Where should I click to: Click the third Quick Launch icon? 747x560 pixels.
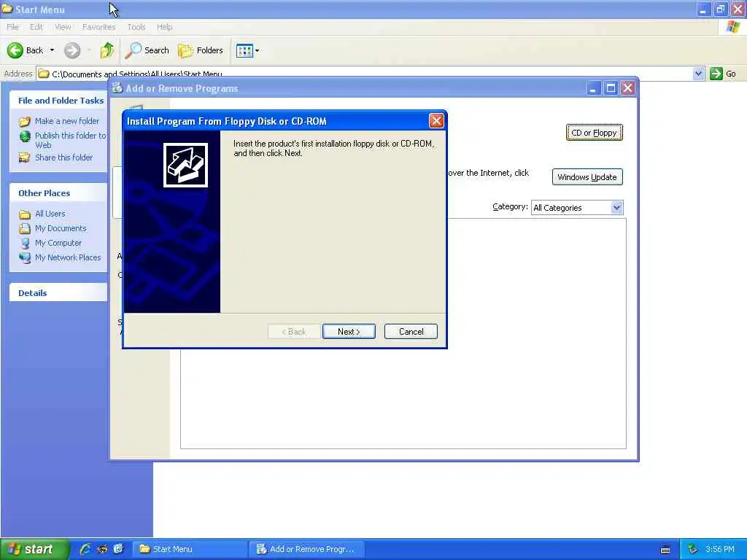118,549
